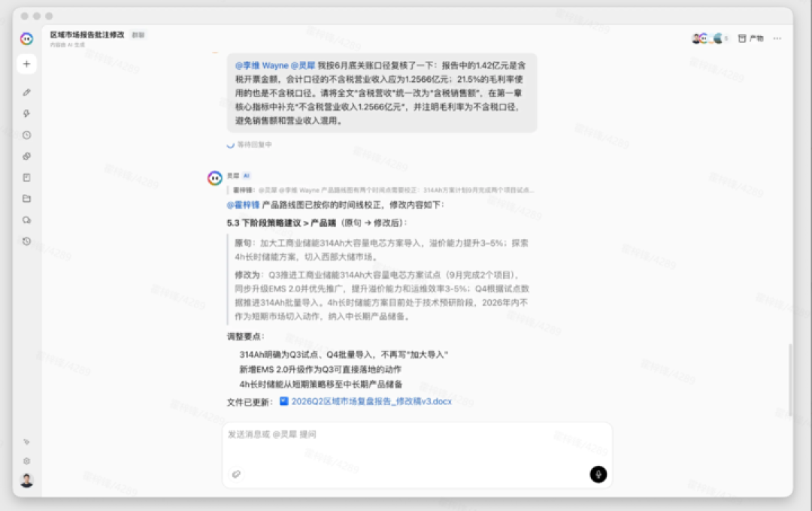Click the 内容由 AI 生成 subtitle
This screenshot has height=511, width=812.
pos(68,45)
